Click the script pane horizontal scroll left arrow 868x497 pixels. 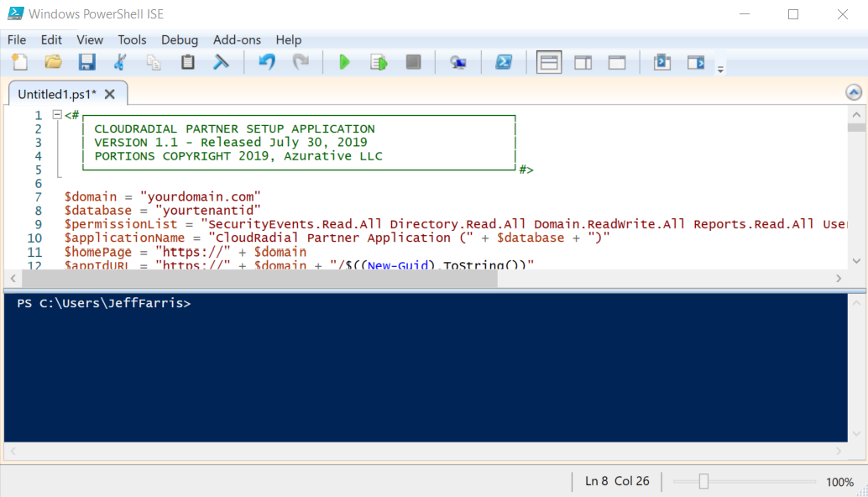[x=13, y=279]
